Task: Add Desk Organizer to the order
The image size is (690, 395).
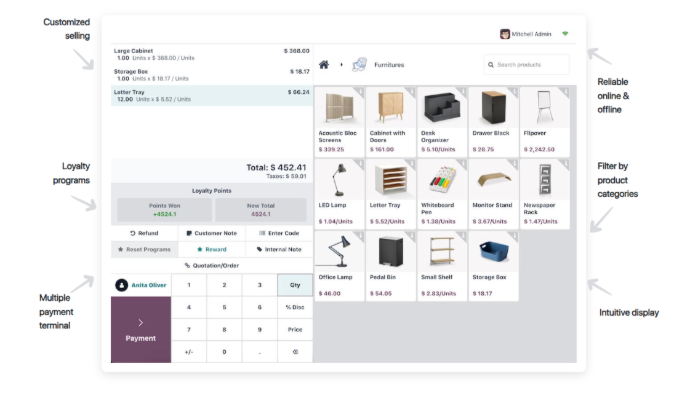Action: click(x=442, y=121)
